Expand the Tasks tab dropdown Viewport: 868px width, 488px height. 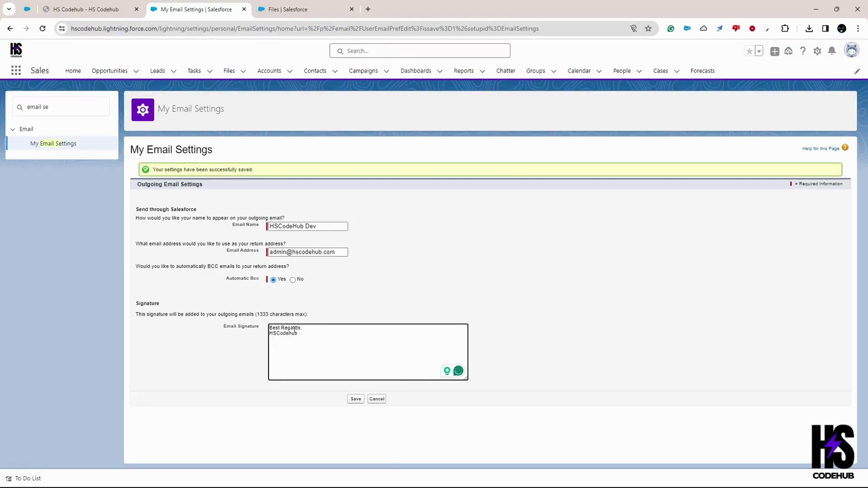(x=210, y=71)
